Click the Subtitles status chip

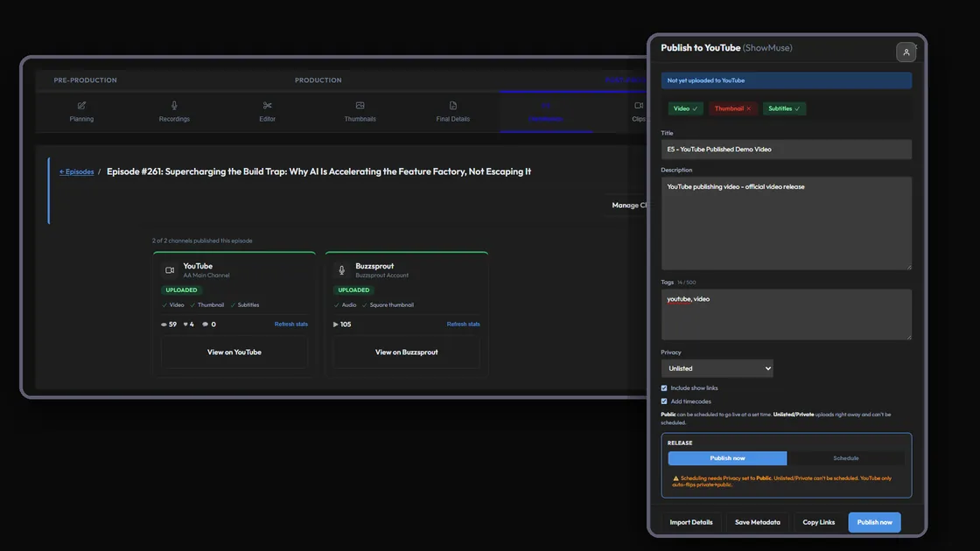pyautogui.click(x=784, y=108)
